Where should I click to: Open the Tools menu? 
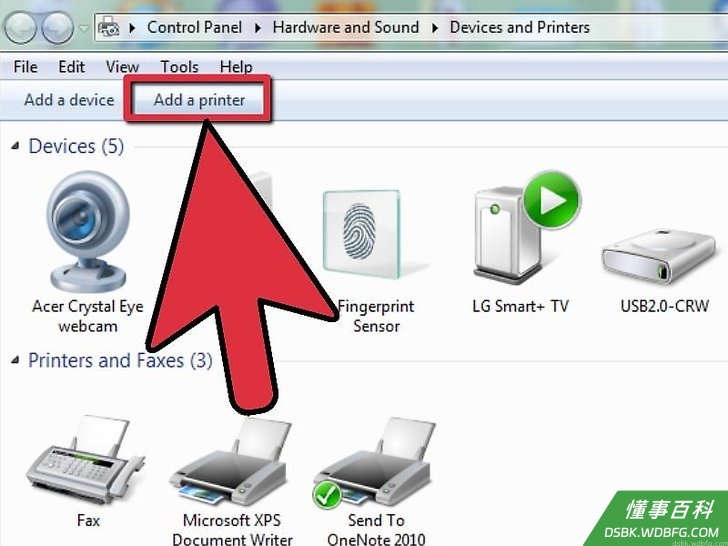(x=179, y=67)
